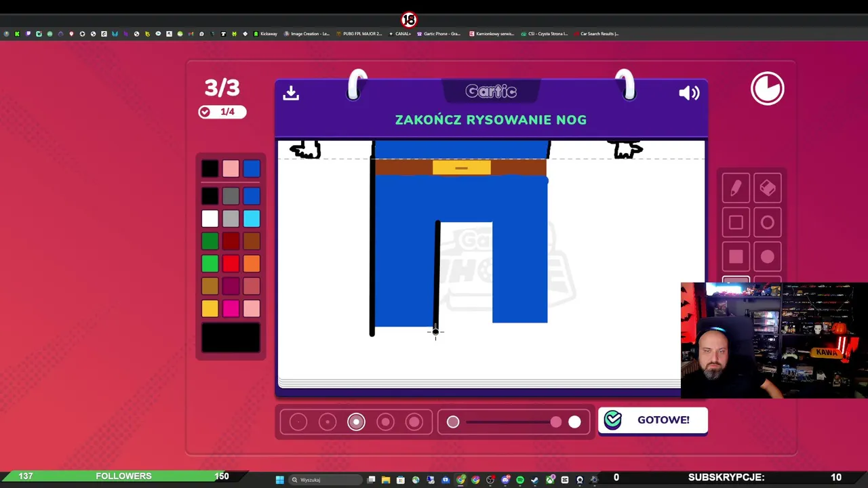Choose the fourth brush thickness
Image resolution: width=868 pixels, height=488 pixels.
(385, 422)
